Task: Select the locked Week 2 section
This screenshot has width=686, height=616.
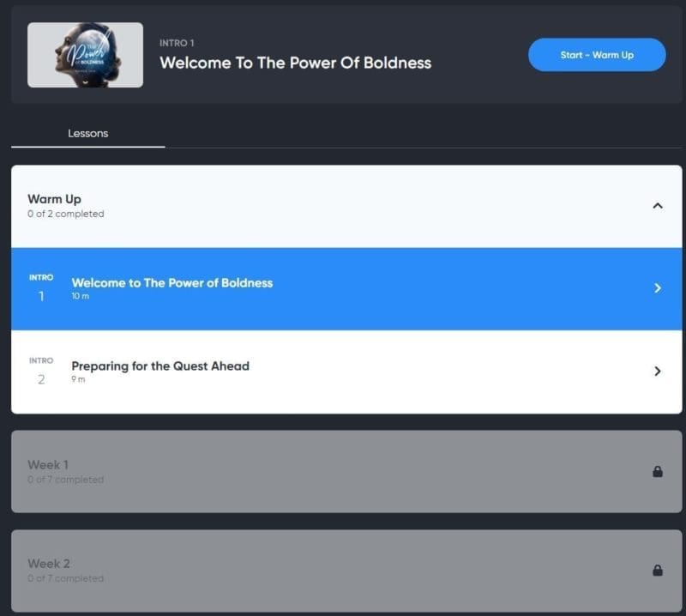Action: pos(346,571)
